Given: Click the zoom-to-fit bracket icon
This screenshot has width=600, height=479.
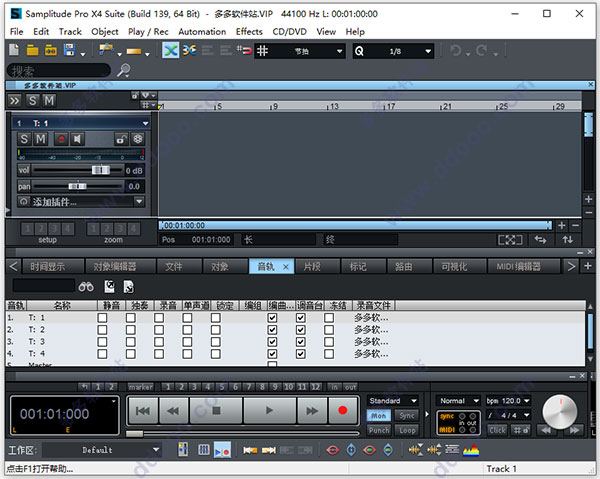Looking at the screenshot, I should (510, 240).
